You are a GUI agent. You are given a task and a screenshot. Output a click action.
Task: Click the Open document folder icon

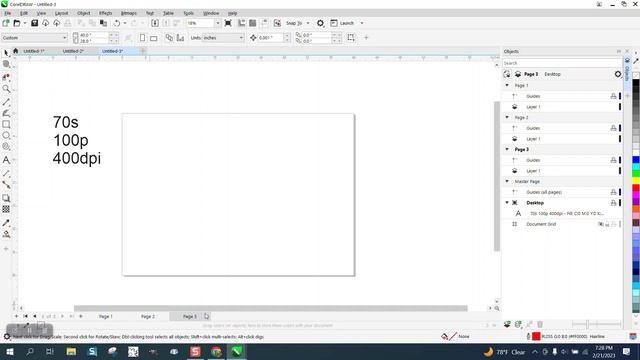click(17, 23)
